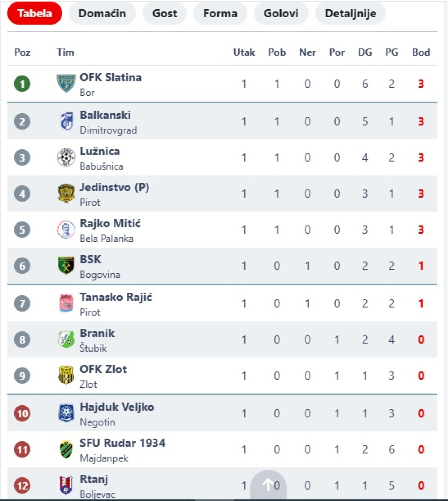This screenshot has width=448, height=501.
Task: Open the Branik team link
Action: pos(97,333)
